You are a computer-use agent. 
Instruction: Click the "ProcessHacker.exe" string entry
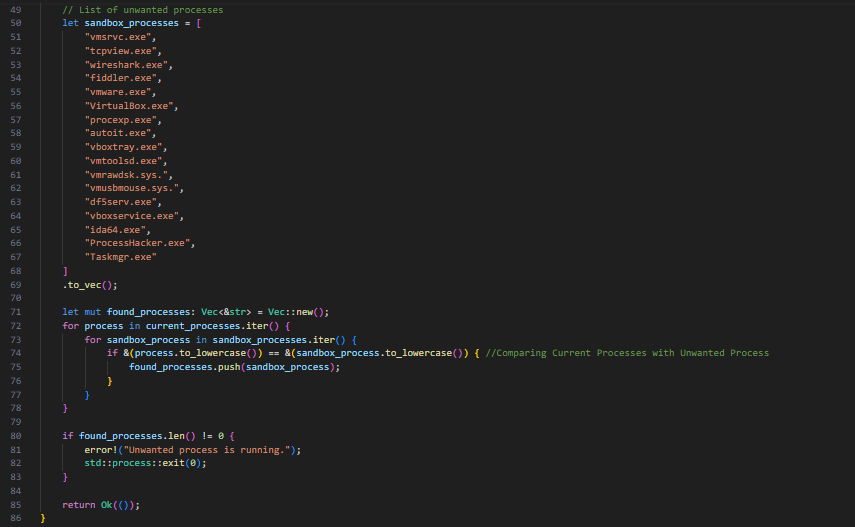pyautogui.click(x=137, y=243)
